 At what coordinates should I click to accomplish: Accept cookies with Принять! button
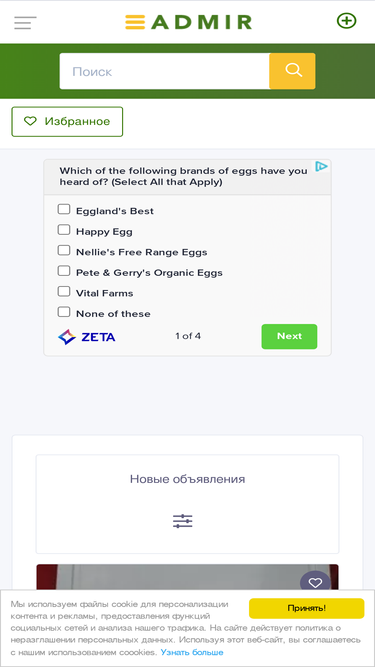click(x=307, y=608)
